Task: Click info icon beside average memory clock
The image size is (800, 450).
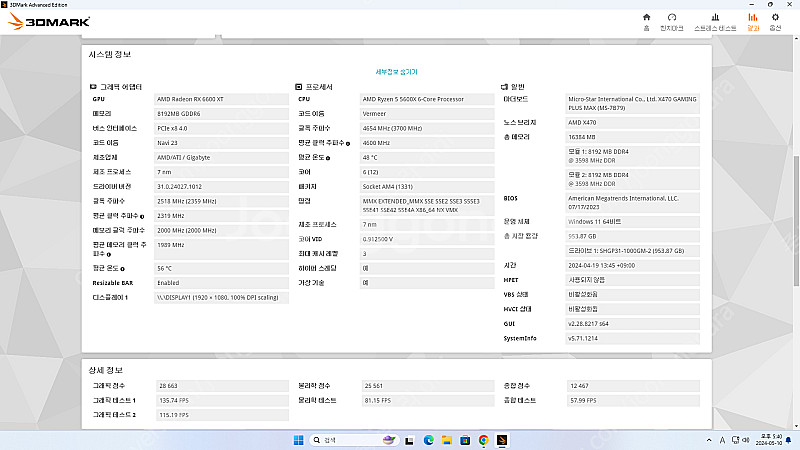Action: 109,254
